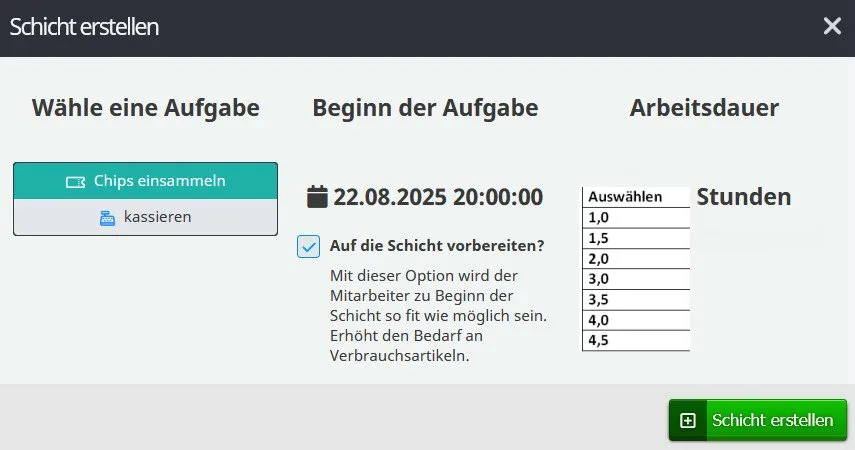Close the Schicht erstellen dialog
Image resolution: width=855 pixels, height=450 pixels.
coord(832,26)
